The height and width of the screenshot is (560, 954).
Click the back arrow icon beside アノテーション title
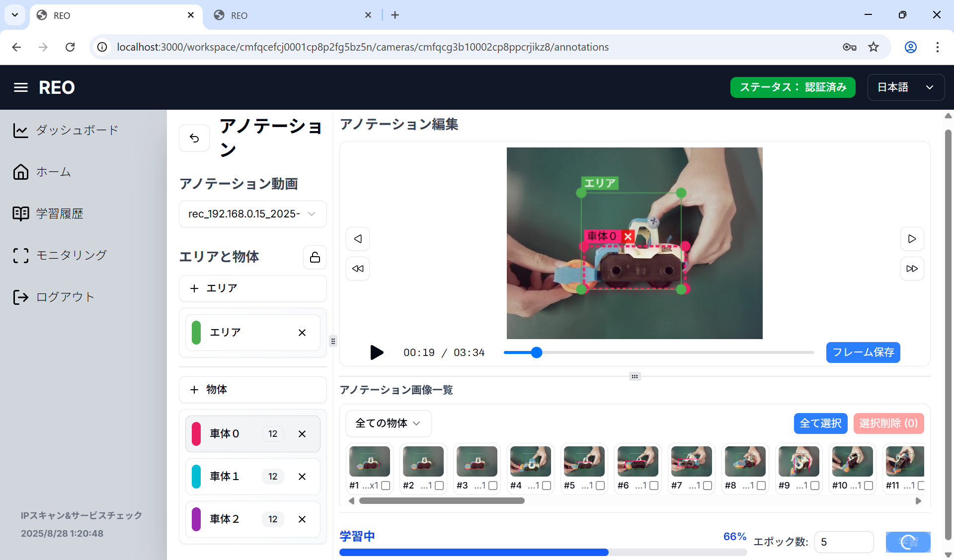click(x=194, y=138)
